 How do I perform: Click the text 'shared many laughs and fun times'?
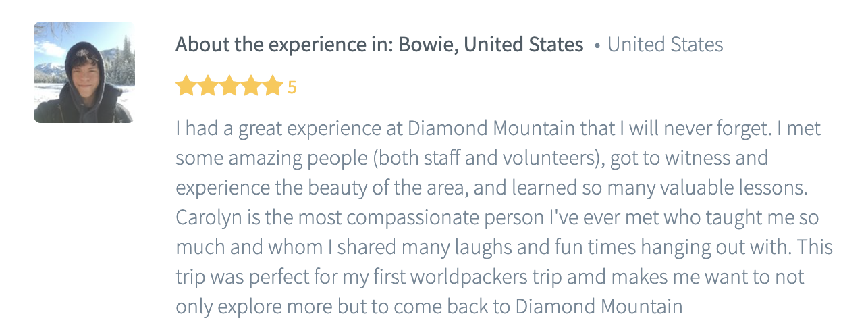tap(461, 247)
